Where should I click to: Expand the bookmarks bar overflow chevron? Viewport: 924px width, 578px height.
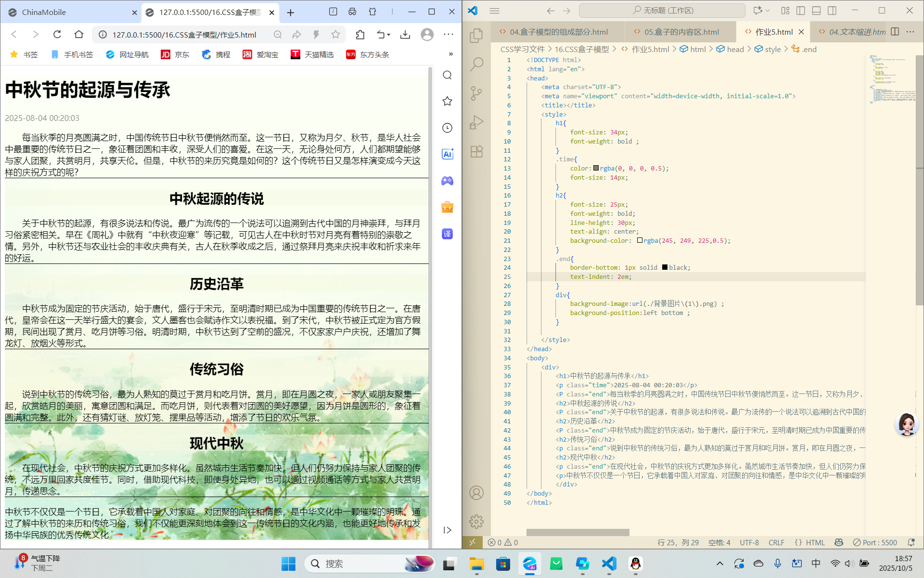(451, 54)
